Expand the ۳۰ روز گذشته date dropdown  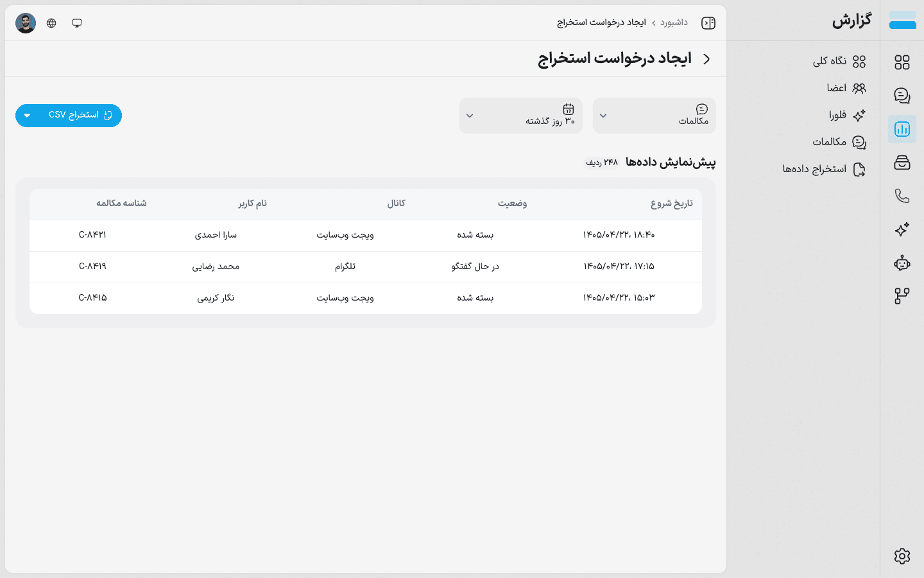[521, 116]
